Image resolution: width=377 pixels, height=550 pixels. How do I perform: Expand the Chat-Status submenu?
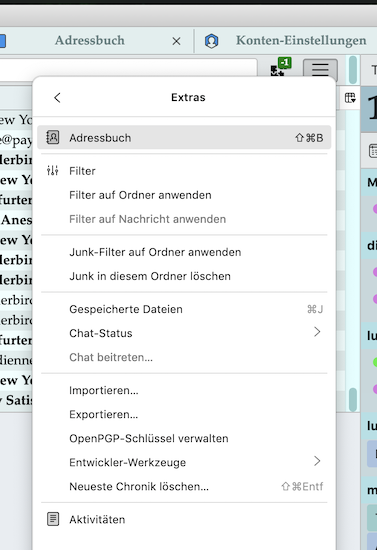(184, 333)
